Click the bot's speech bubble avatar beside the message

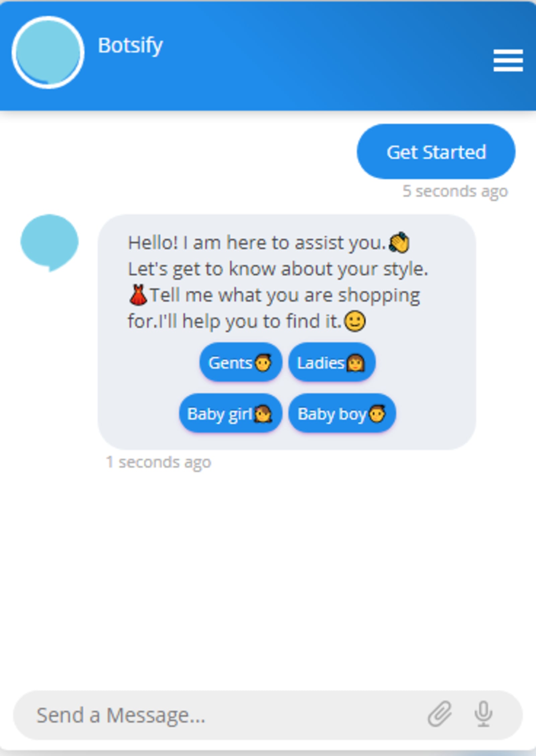point(50,243)
